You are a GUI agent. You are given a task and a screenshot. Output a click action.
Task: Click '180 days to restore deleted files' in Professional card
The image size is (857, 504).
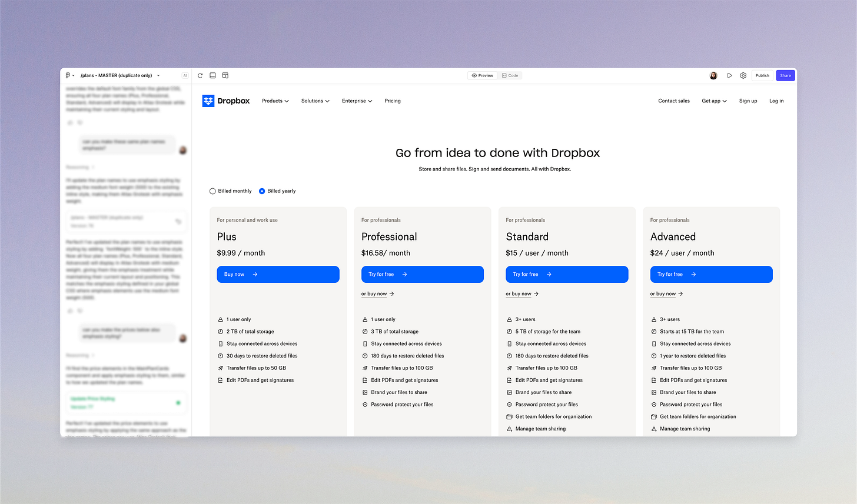click(x=407, y=356)
